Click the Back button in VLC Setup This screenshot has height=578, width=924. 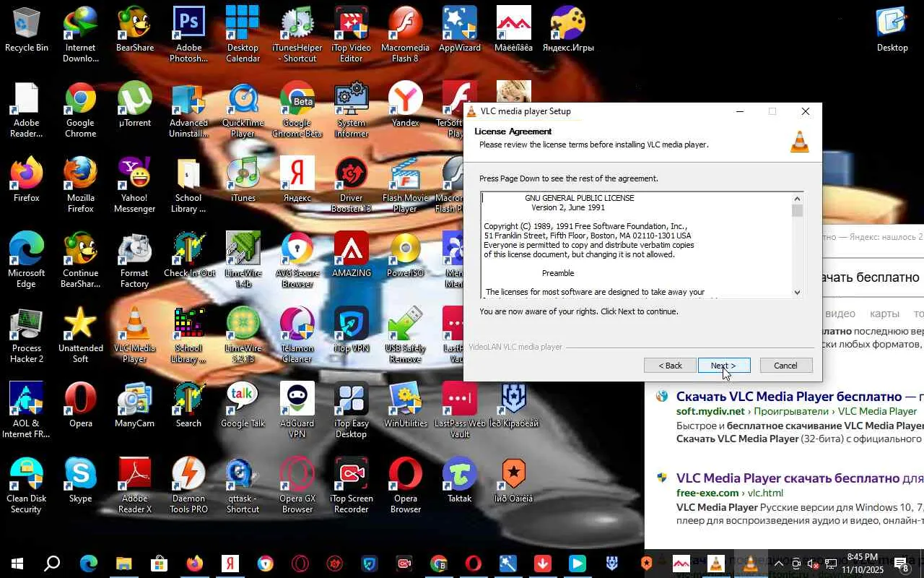pyautogui.click(x=670, y=366)
